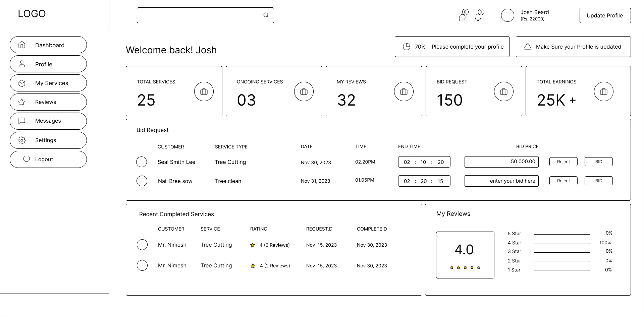Click BID for Seal Smith Lee's request
644x317 pixels.
pos(599,162)
